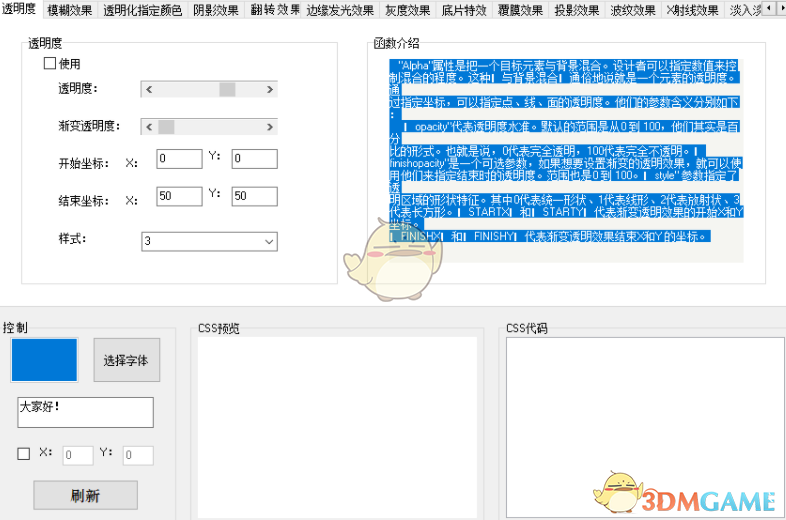Focus the 结束坐标 X input field
The image size is (786, 520).
[x=179, y=196]
